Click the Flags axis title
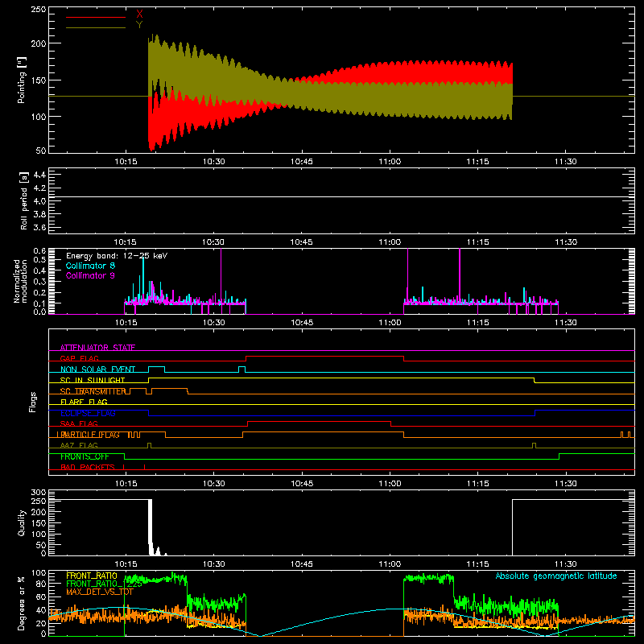The image size is (644, 644). [x=32, y=402]
